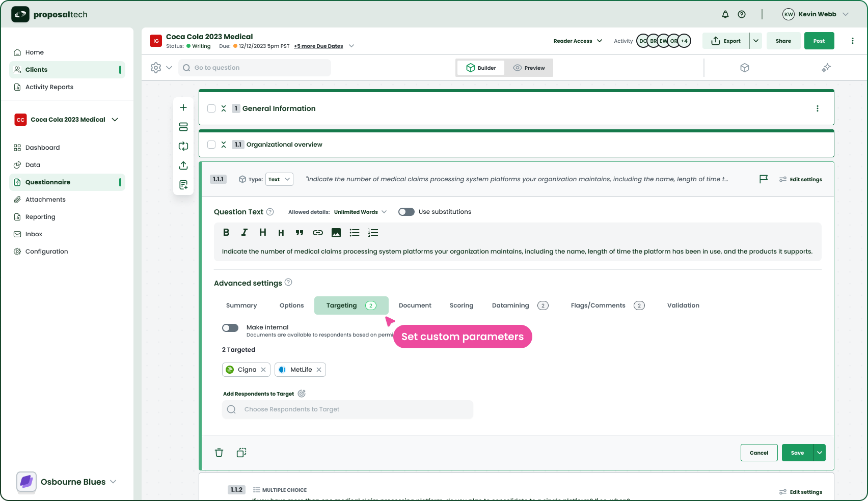Click the target icon beside Add Respondents
The image size is (868, 501).
(x=302, y=394)
